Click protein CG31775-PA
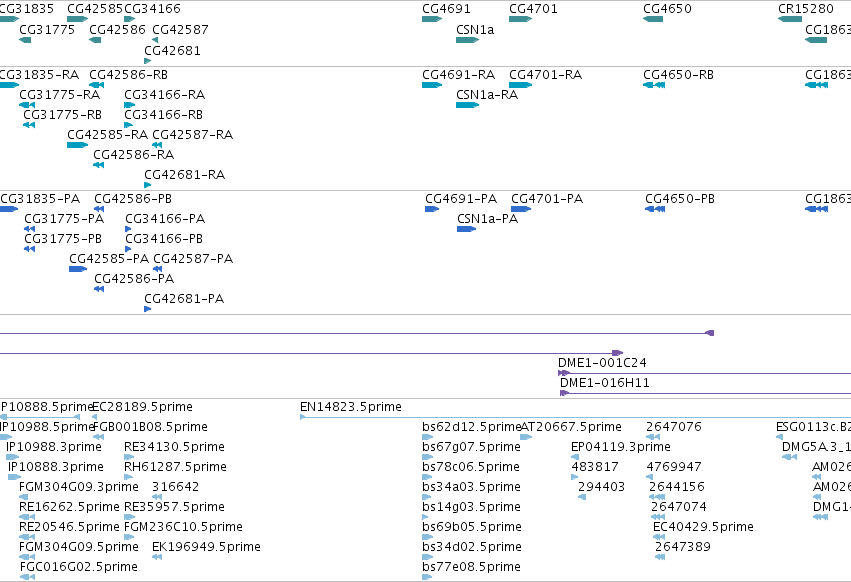 click(64, 219)
